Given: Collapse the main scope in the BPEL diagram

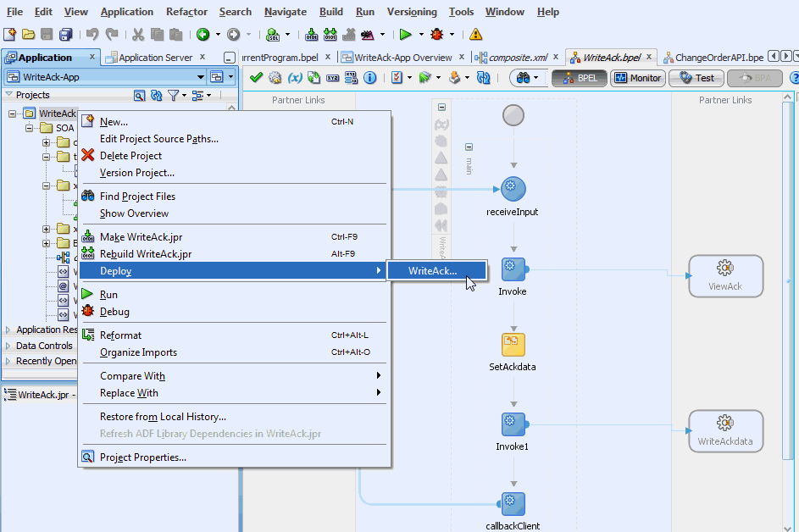Looking at the screenshot, I should (x=469, y=147).
